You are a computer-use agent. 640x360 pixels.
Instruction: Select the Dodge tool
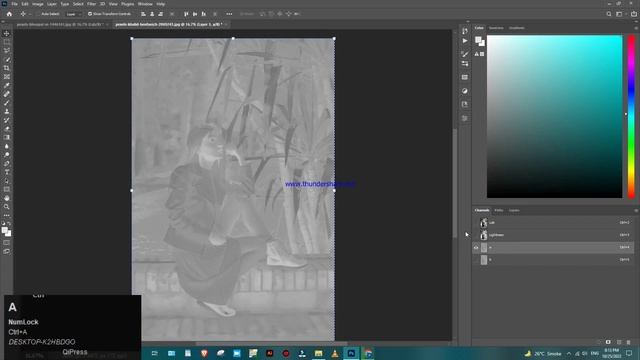(7, 155)
